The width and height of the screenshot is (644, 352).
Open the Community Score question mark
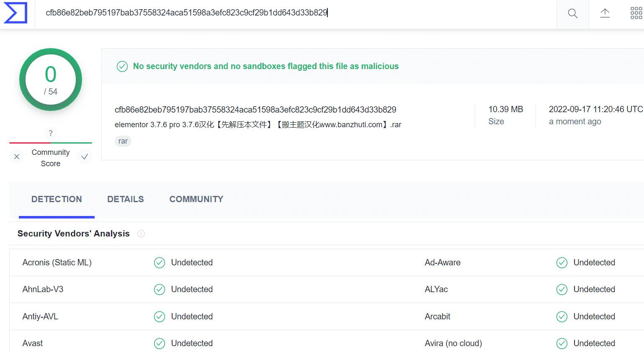(51, 133)
